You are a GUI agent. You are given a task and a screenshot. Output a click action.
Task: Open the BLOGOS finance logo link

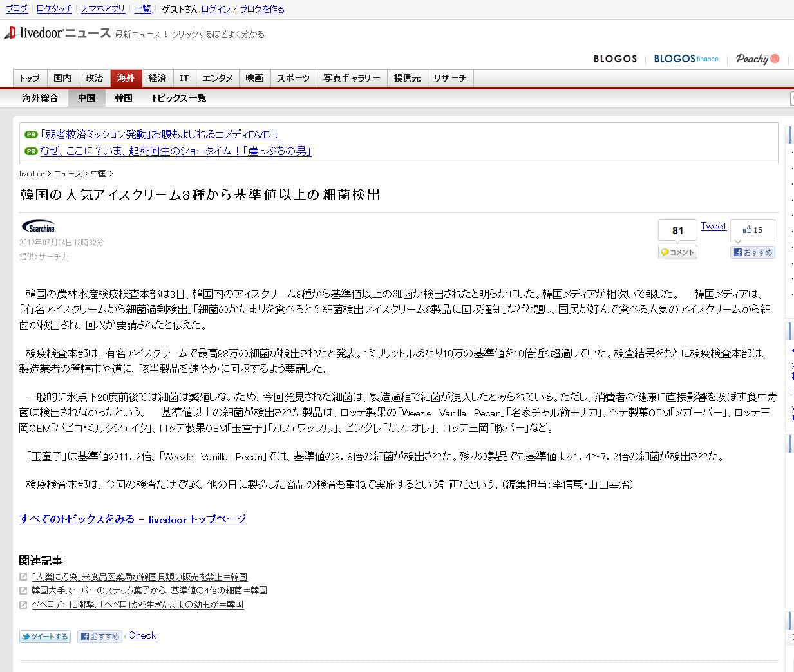686,59
